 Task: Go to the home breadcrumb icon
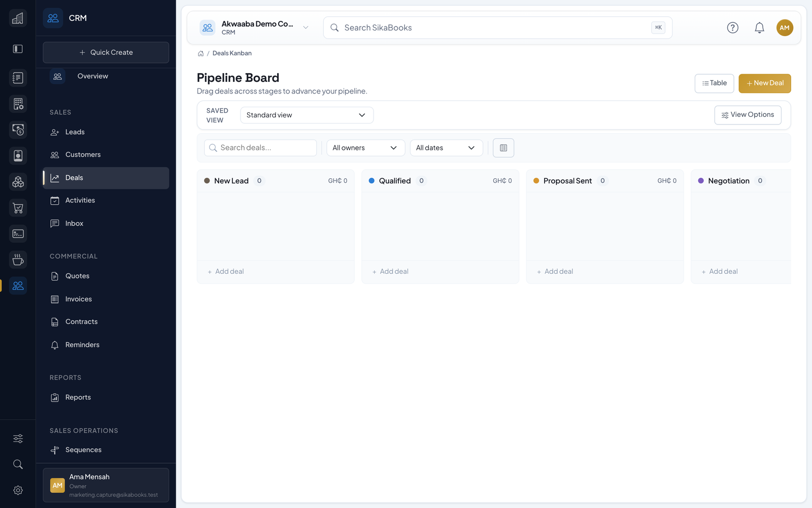click(200, 53)
